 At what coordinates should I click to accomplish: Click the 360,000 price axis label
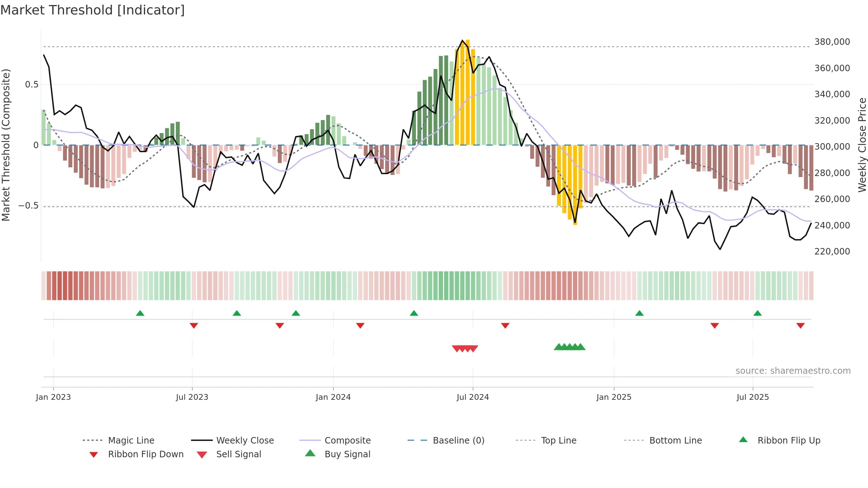(x=832, y=68)
